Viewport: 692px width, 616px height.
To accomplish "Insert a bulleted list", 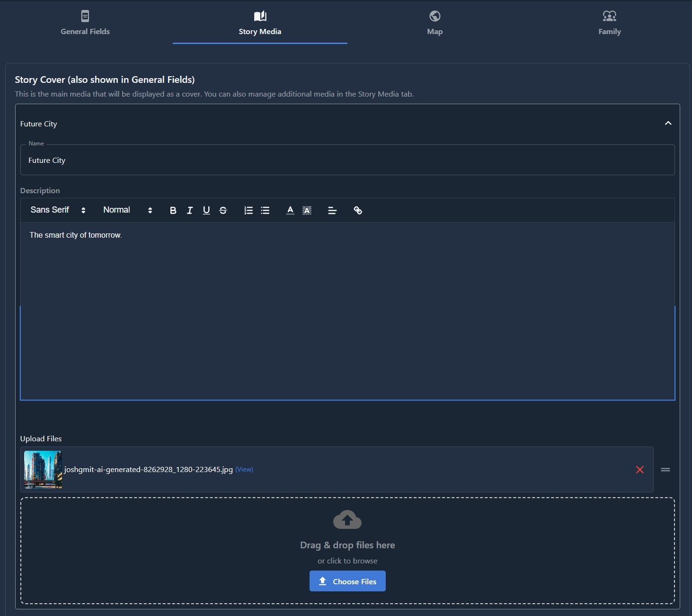I will pyautogui.click(x=265, y=211).
